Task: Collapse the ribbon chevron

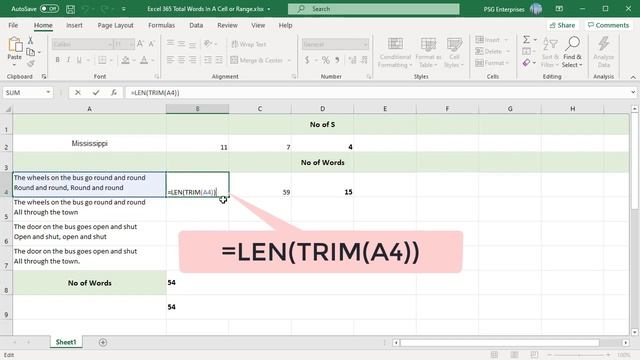Action: (x=633, y=77)
